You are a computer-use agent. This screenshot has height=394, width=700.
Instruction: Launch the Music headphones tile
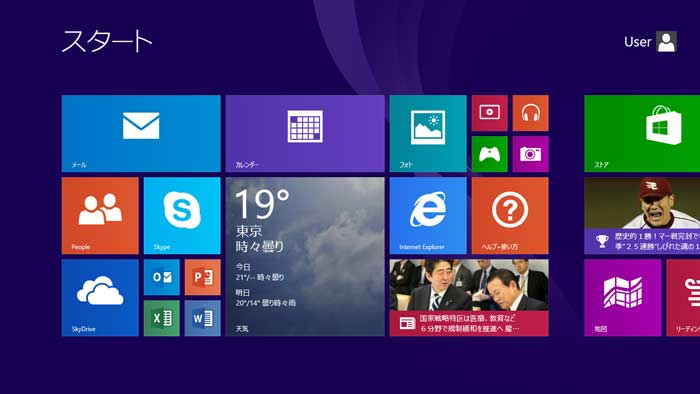530,113
